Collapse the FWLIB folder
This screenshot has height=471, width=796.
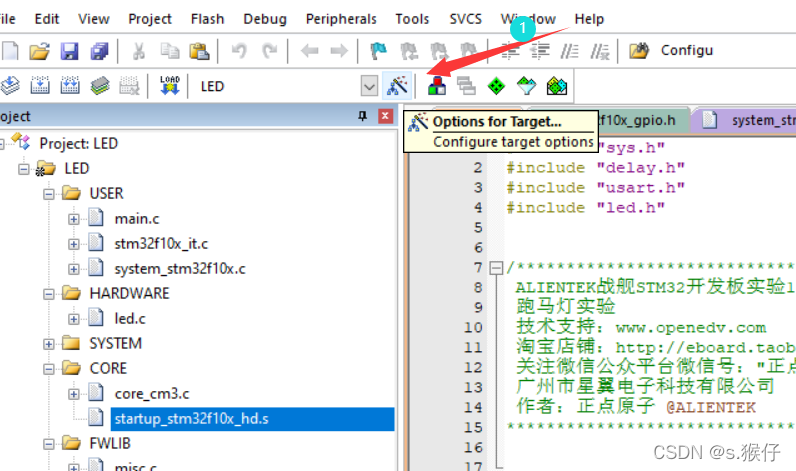49,444
